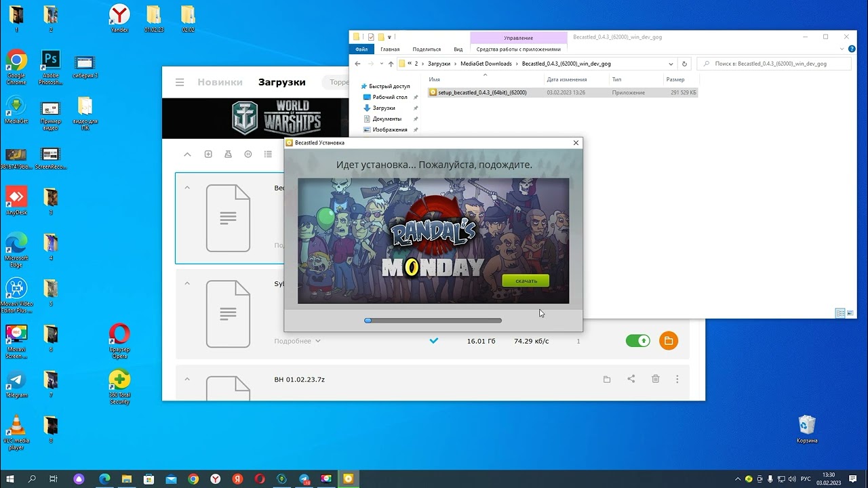Open 360 Total Security shortcut
Screen dimensions: 868x488
[x=119, y=388]
